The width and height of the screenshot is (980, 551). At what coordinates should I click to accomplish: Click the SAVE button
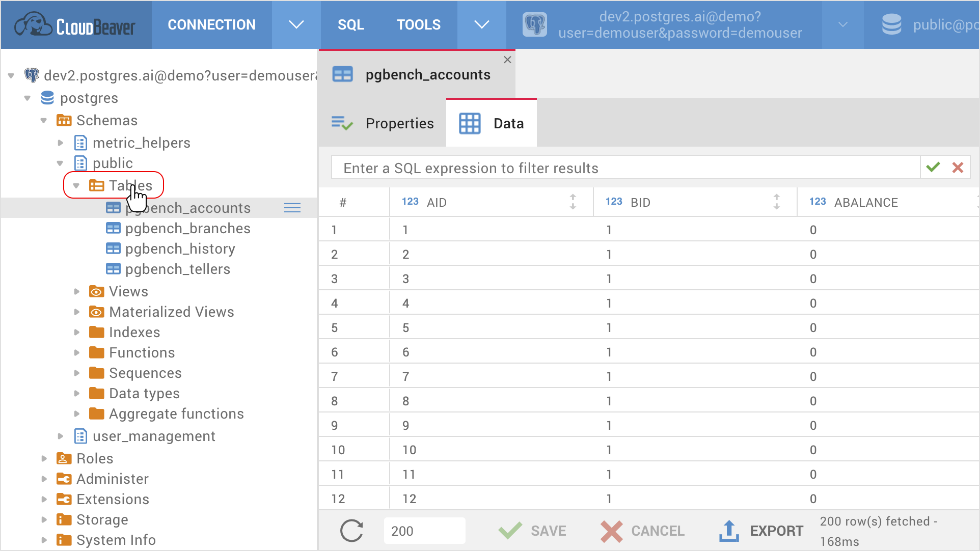[532, 531]
